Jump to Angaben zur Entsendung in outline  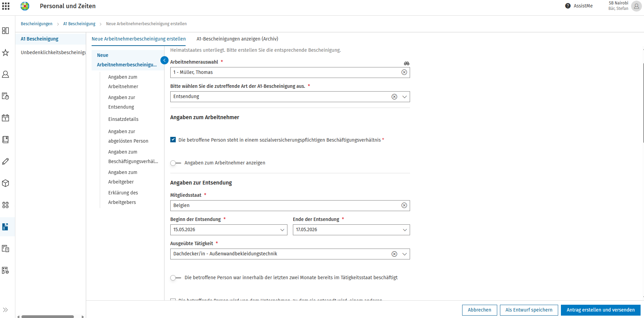pyautogui.click(x=122, y=102)
